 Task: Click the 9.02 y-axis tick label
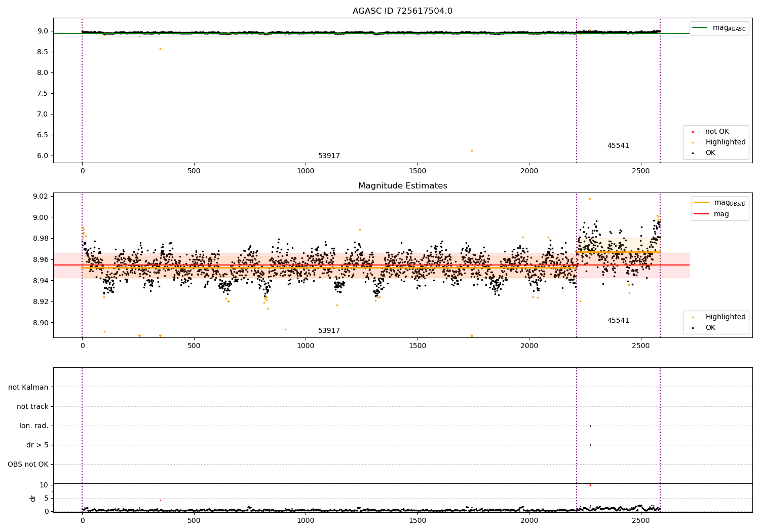[40, 196]
